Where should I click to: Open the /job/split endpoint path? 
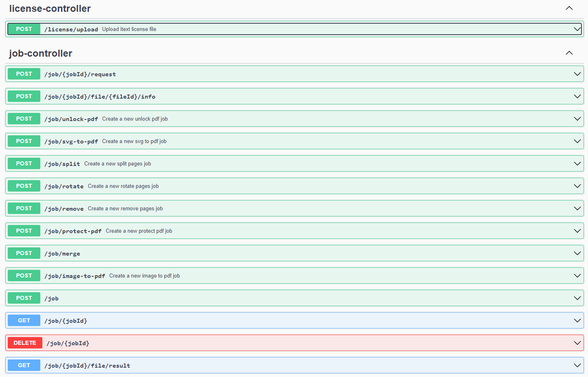62,164
